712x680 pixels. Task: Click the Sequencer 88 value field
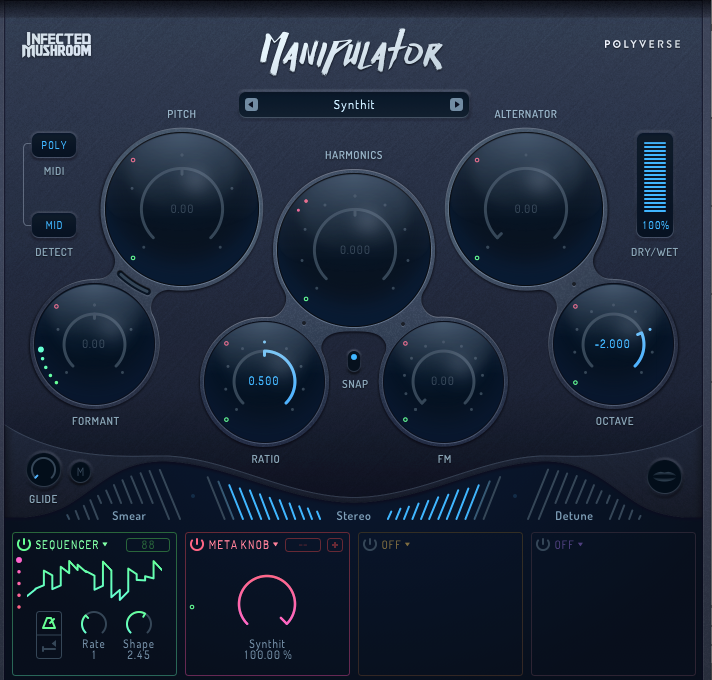point(148,545)
